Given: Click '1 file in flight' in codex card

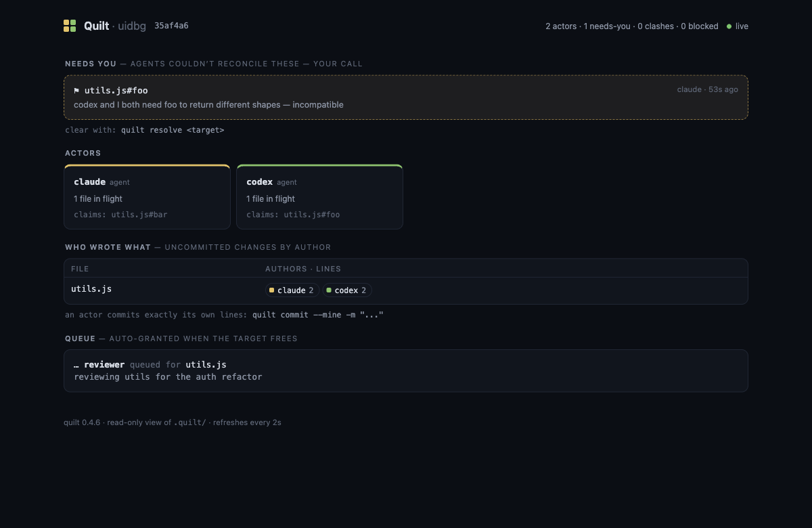Looking at the screenshot, I should (x=271, y=199).
